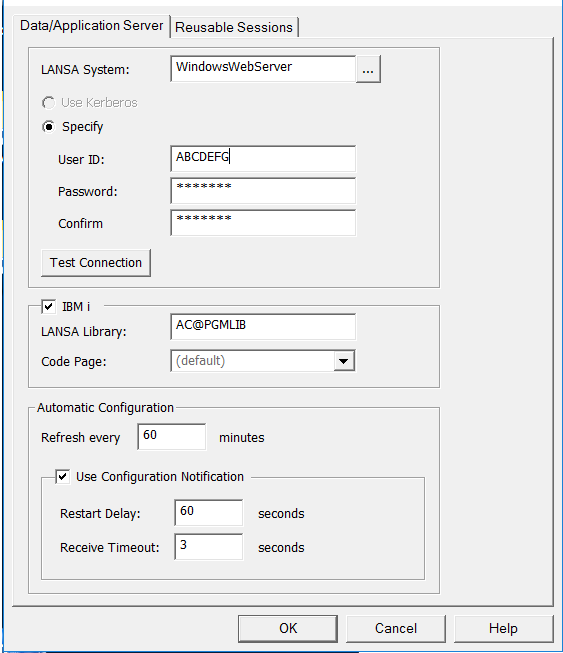Confirm the dialog with OK
563x653 pixels.
pyautogui.click(x=288, y=628)
